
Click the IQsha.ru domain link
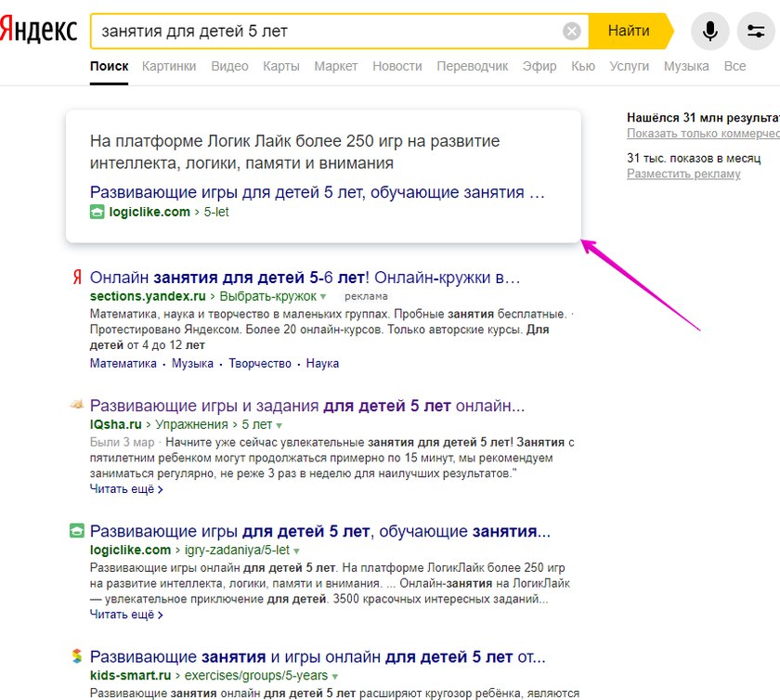[115, 424]
